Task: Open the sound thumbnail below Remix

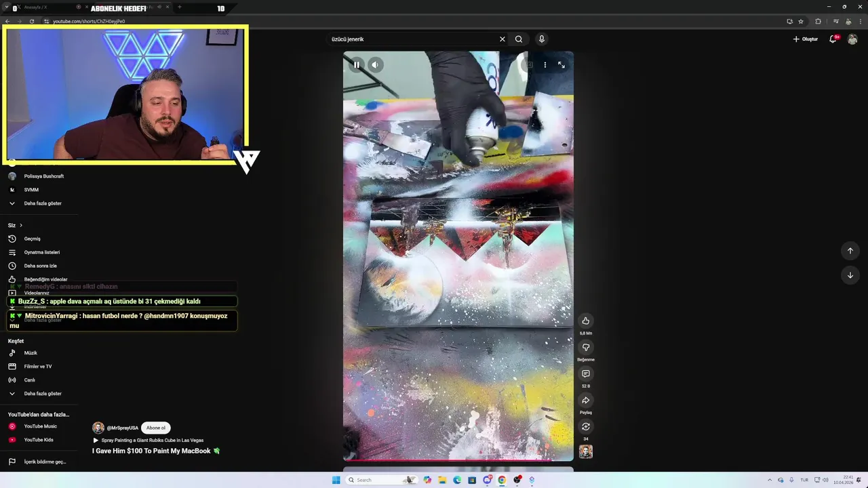Action: coord(586,451)
